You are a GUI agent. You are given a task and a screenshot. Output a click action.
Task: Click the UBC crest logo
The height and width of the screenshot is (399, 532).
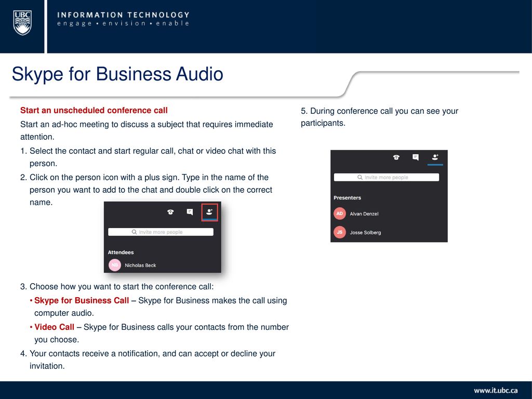22,23
